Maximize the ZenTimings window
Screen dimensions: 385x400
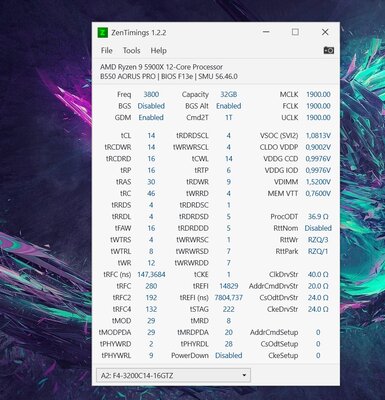point(295,32)
